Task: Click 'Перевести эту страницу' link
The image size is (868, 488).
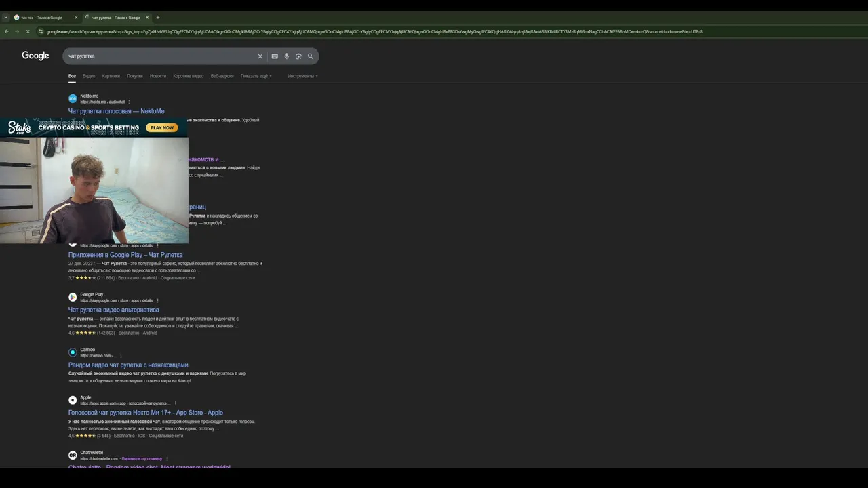Action: [x=142, y=459]
